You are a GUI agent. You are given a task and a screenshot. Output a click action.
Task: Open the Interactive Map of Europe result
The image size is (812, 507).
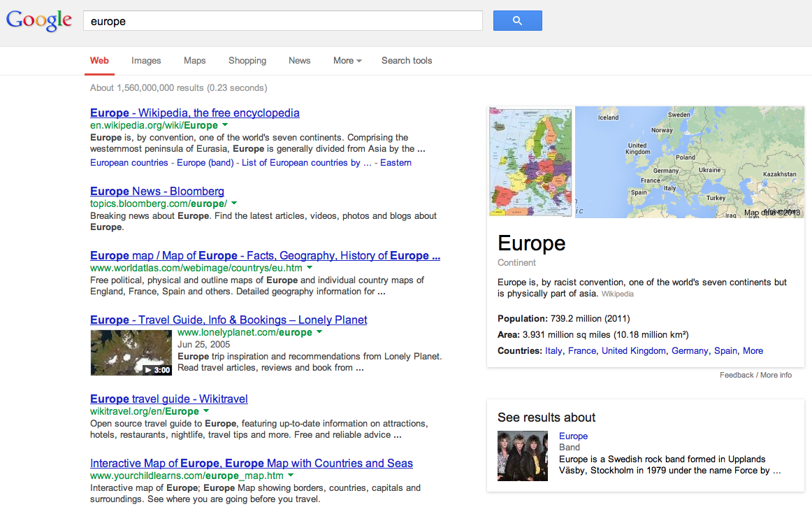click(251, 463)
